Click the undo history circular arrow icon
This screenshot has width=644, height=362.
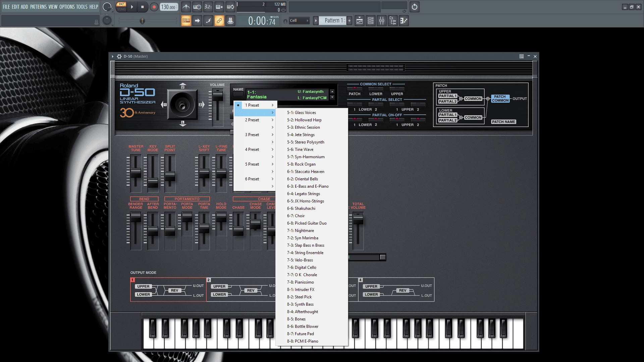[x=415, y=7]
